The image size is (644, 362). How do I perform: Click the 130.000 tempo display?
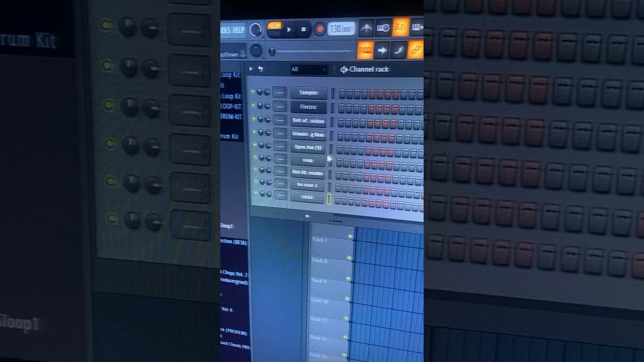[x=341, y=30]
